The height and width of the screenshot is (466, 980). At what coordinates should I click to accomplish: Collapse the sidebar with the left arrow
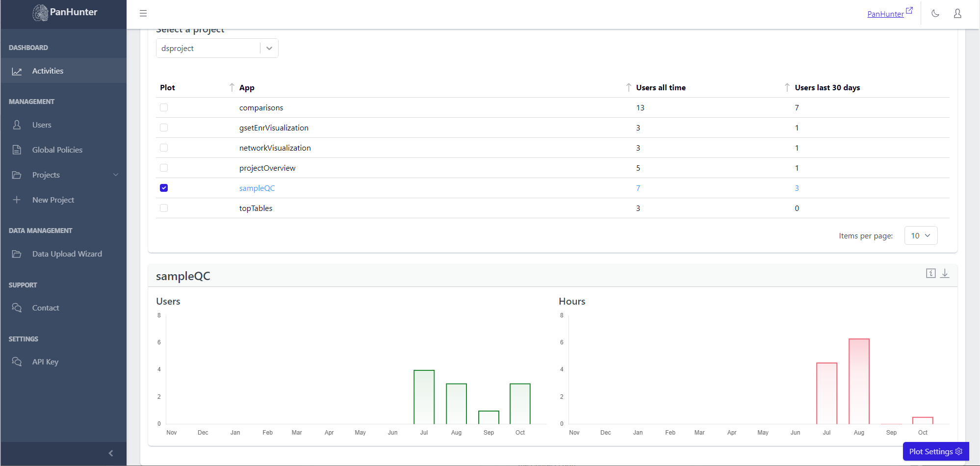pyautogui.click(x=110, y=453)
